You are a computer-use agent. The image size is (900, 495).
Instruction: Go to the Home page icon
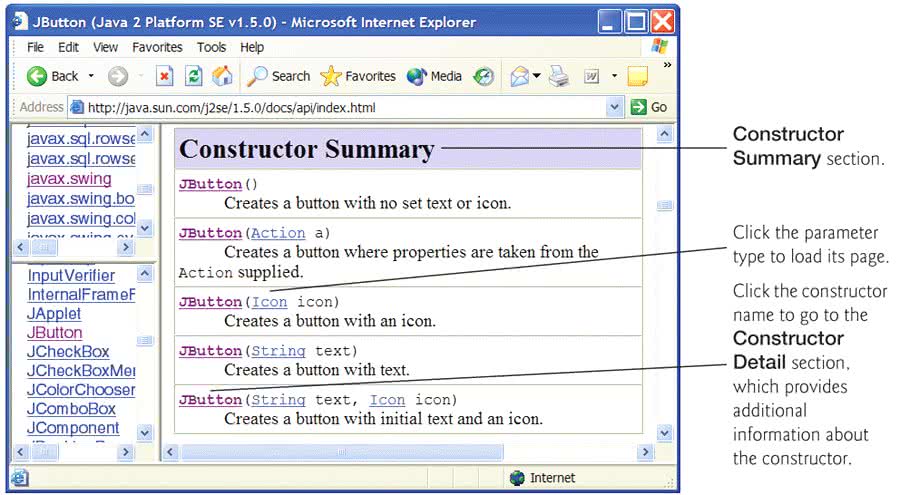pyautogui.click(x=223, y=76)
